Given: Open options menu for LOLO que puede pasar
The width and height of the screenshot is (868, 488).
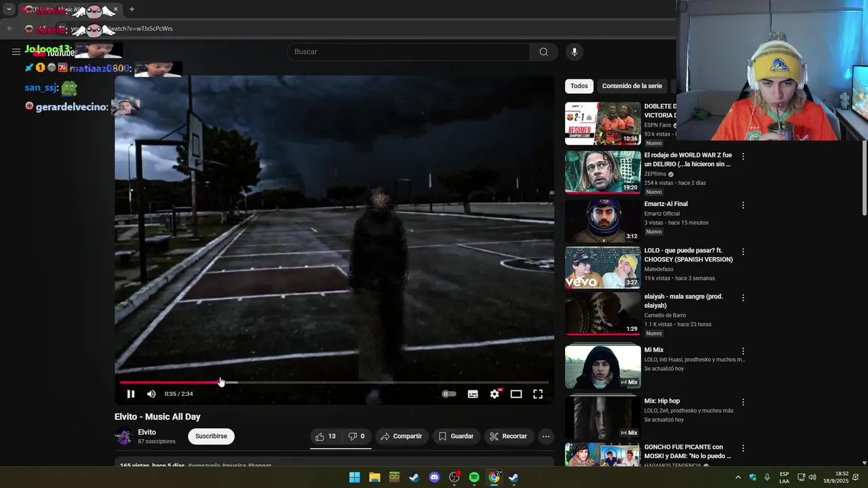Looking at the screenshot, I should pyautogui.click(x=743, y=251).
